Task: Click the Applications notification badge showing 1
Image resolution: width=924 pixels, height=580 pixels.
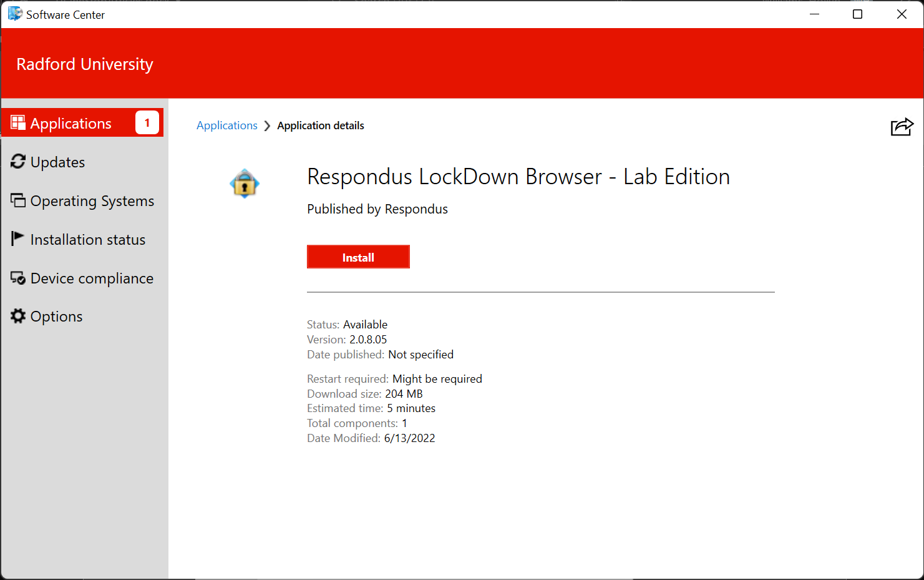Action: (147, 123)
